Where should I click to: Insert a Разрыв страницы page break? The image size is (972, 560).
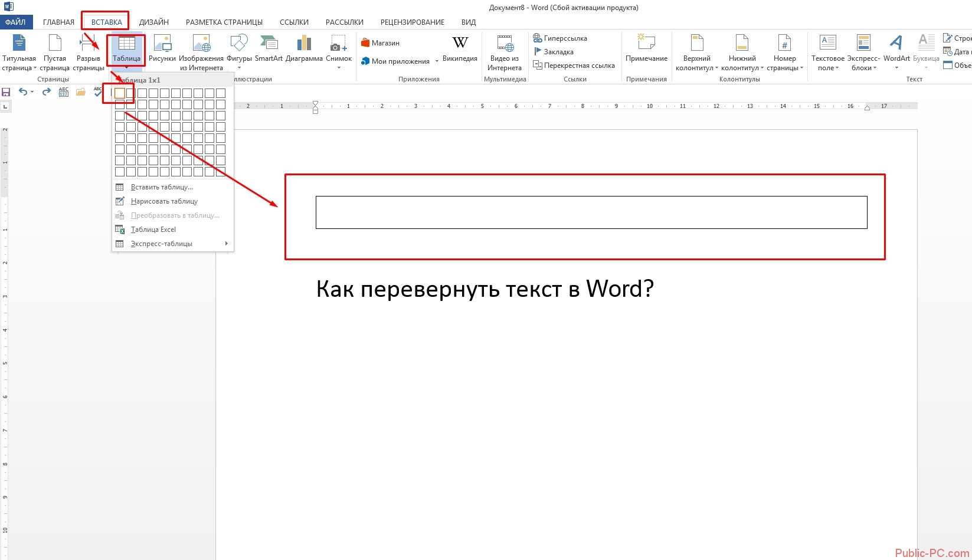pyautogui.click(x=89, y=53)
